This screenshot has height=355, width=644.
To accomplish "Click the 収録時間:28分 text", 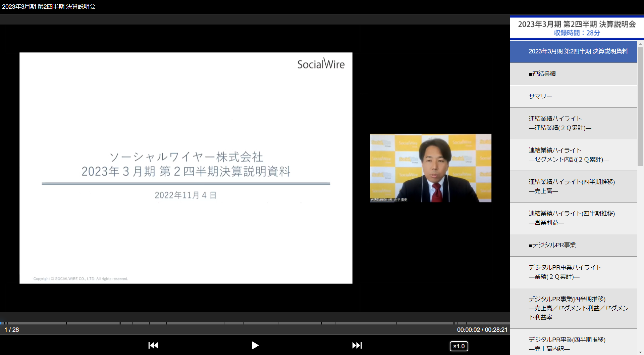I will pos(577,33).
